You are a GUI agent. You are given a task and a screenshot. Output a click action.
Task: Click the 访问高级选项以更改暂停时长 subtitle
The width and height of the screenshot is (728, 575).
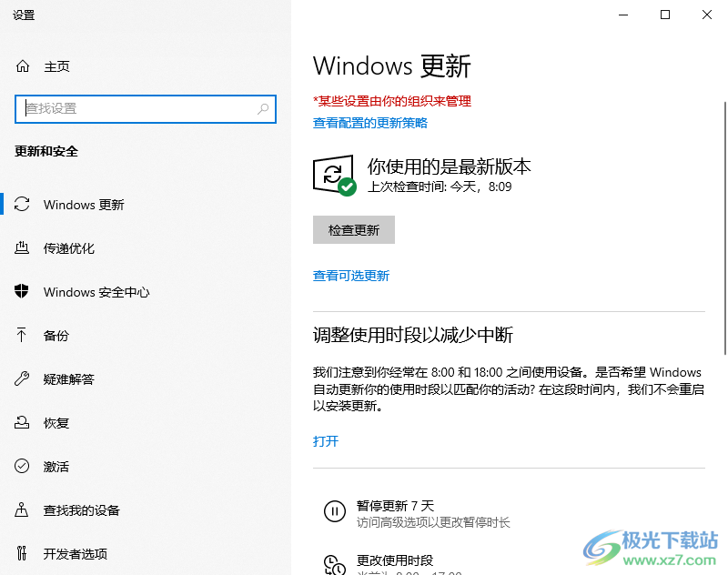433,522
